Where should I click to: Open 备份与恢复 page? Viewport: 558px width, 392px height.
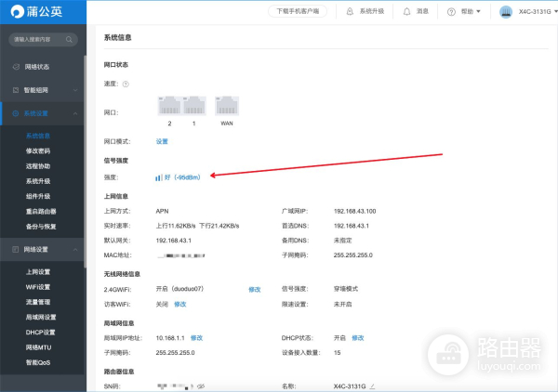click(41, 227)
